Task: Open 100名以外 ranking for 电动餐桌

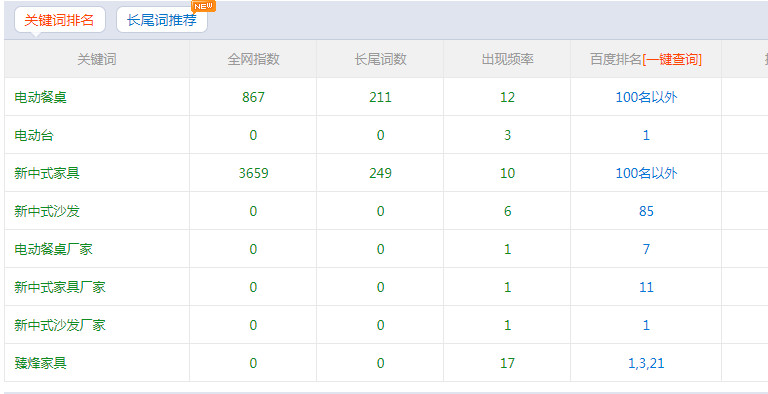Action: coord(647,98)
